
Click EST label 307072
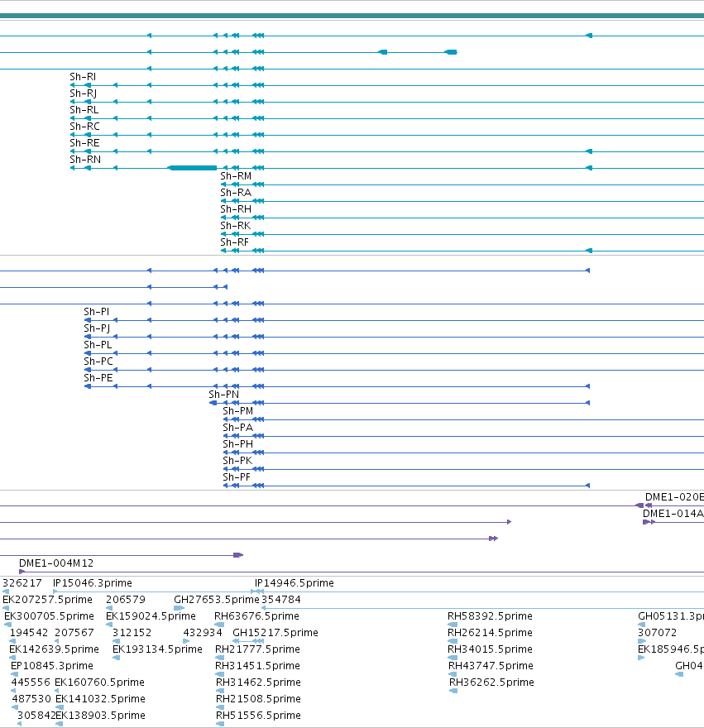(x=657, y=632)
